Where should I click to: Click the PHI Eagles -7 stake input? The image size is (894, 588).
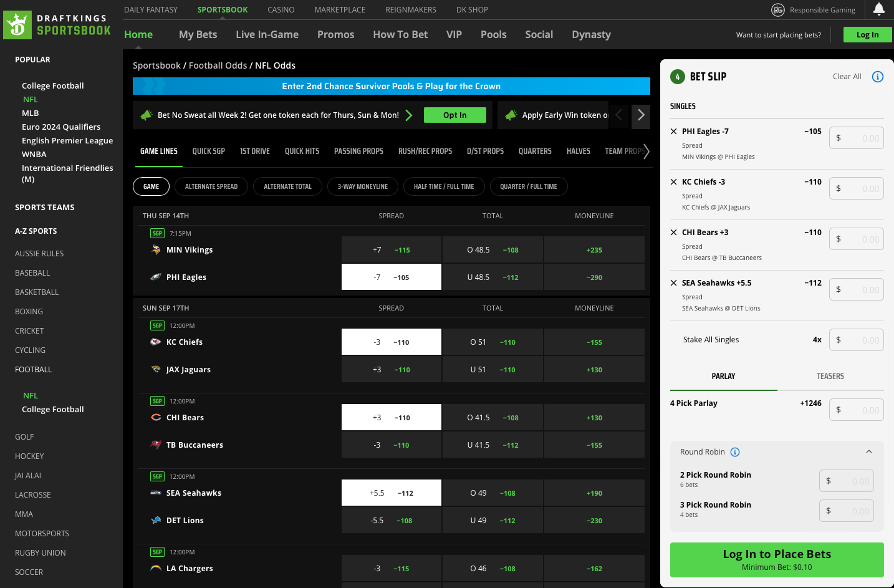(857, 138)
